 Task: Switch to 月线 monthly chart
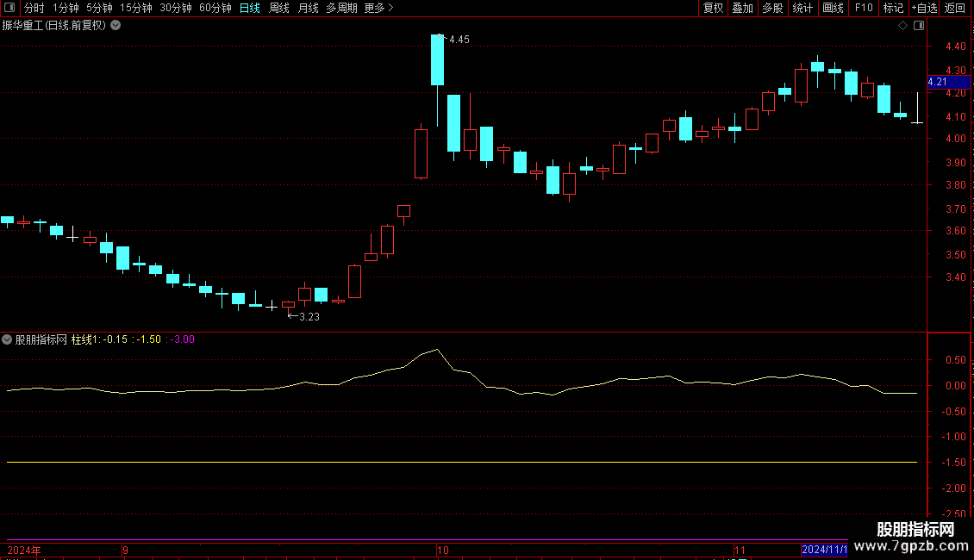click(x=308, y=8)
